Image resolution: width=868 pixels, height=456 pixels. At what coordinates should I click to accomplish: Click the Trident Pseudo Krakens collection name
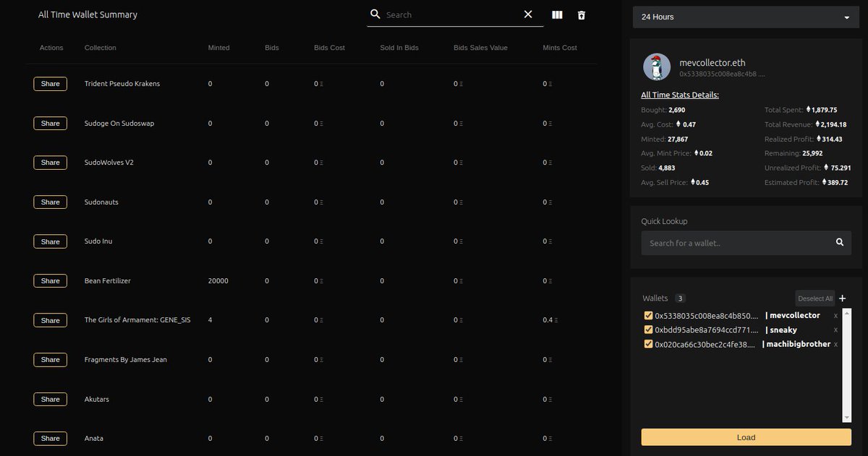pos(122,84)
